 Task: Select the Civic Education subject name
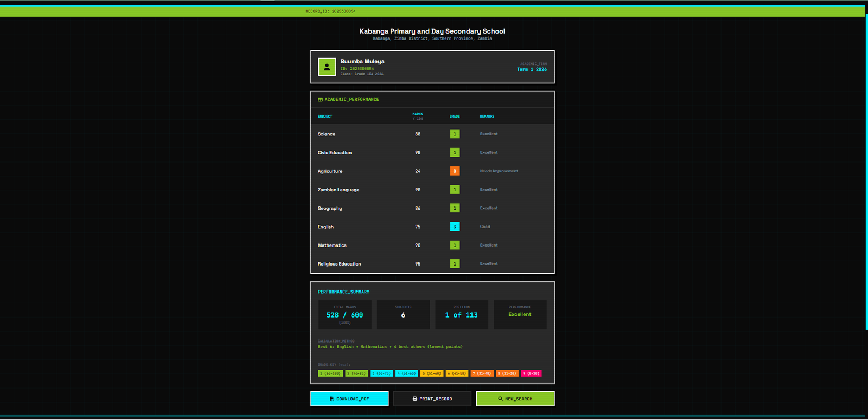[335, 152]
